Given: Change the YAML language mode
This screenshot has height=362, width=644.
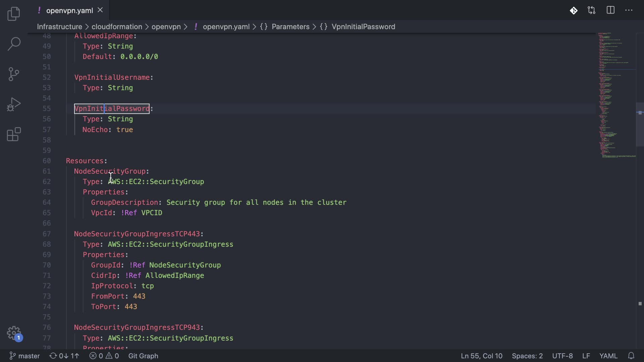Looking at the screenshot, I should (608, 356).
